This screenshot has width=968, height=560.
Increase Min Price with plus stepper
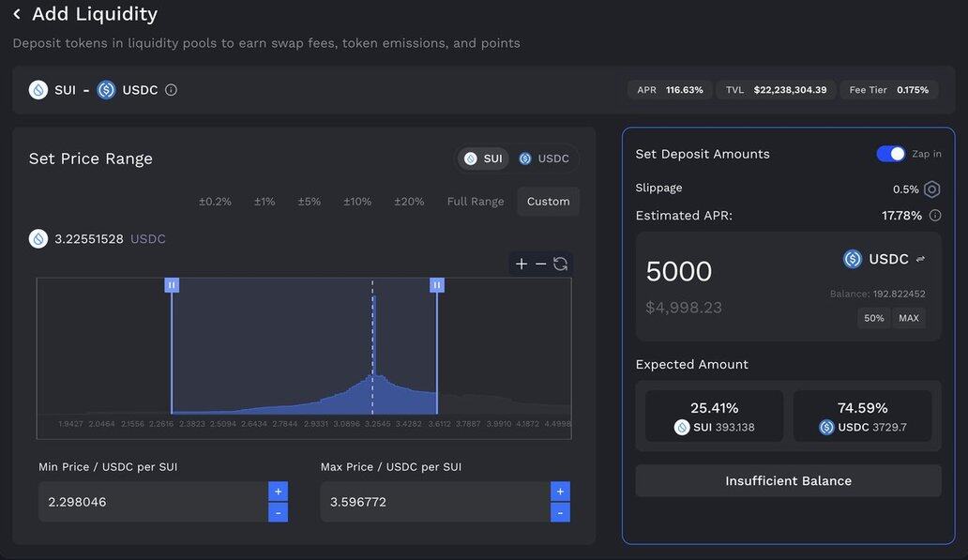(x=278, y=492)
